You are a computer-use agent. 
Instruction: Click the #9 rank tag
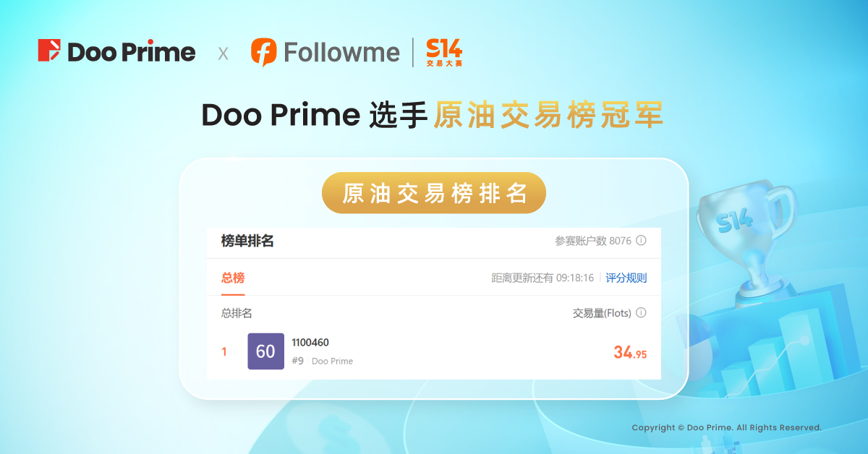297,361
